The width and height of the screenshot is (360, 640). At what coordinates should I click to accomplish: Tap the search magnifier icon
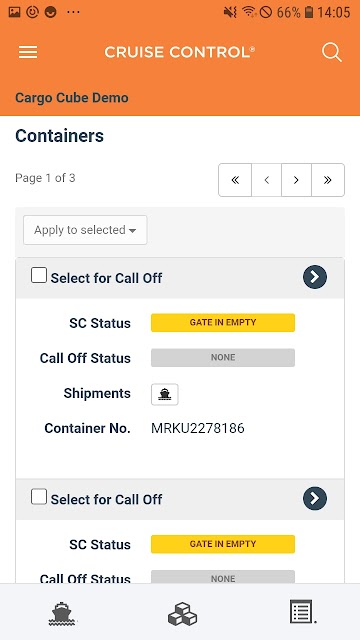[x=331, y=52]
